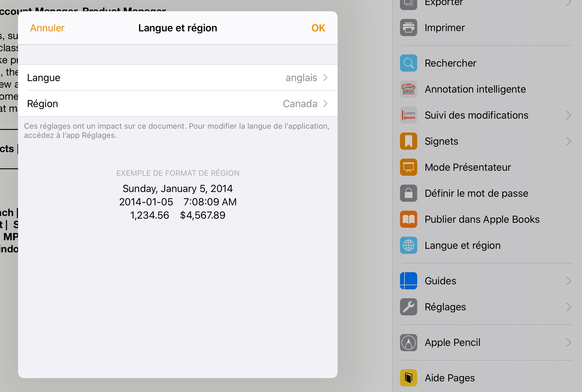Click the Imprimer printer icon
This screenshot has width=582, height=392.
click(408, 28)
